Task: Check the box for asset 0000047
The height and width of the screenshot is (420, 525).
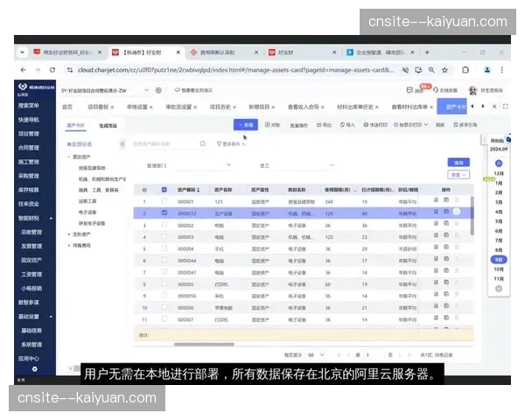Action: point(164,271)
